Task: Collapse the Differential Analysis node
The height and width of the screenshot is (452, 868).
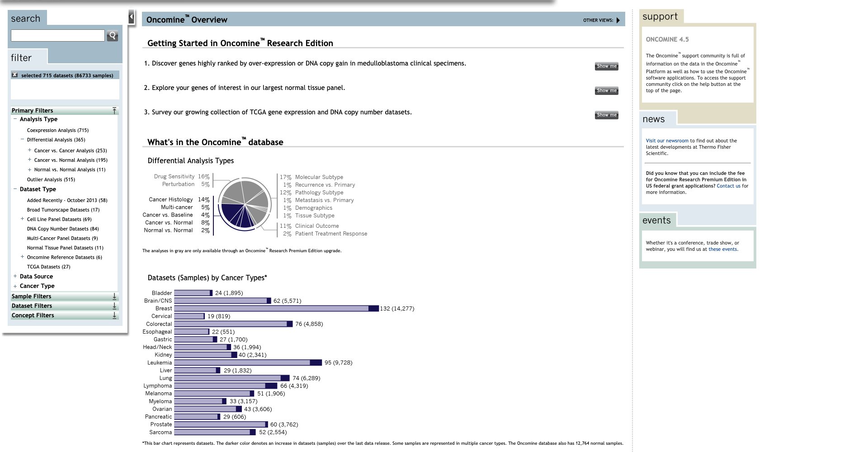Action: coord(22,140)
